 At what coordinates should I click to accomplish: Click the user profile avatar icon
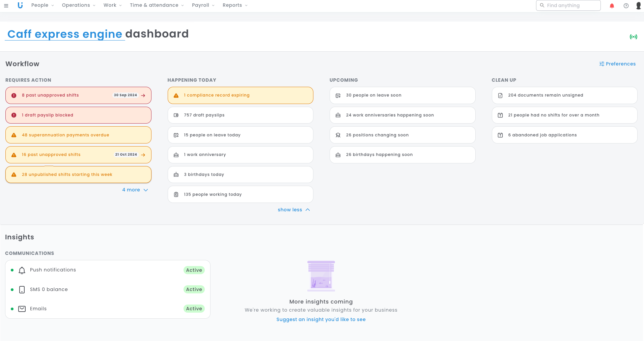tap(638, 6)
